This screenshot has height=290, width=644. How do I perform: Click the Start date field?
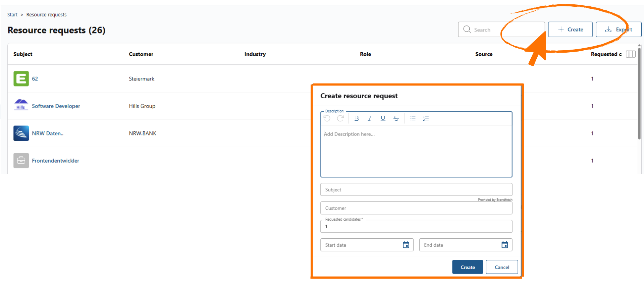367,245
